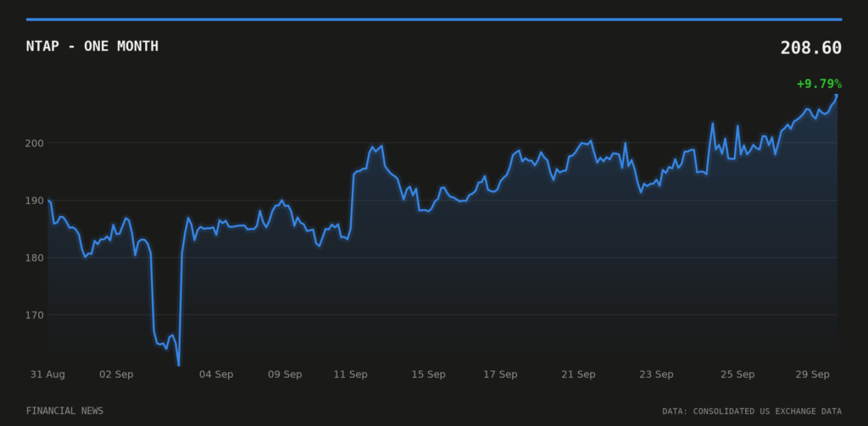Select the current price 208.60
Image resolution: width=868 pixels, height=426 pixels.
pos(811,48)
